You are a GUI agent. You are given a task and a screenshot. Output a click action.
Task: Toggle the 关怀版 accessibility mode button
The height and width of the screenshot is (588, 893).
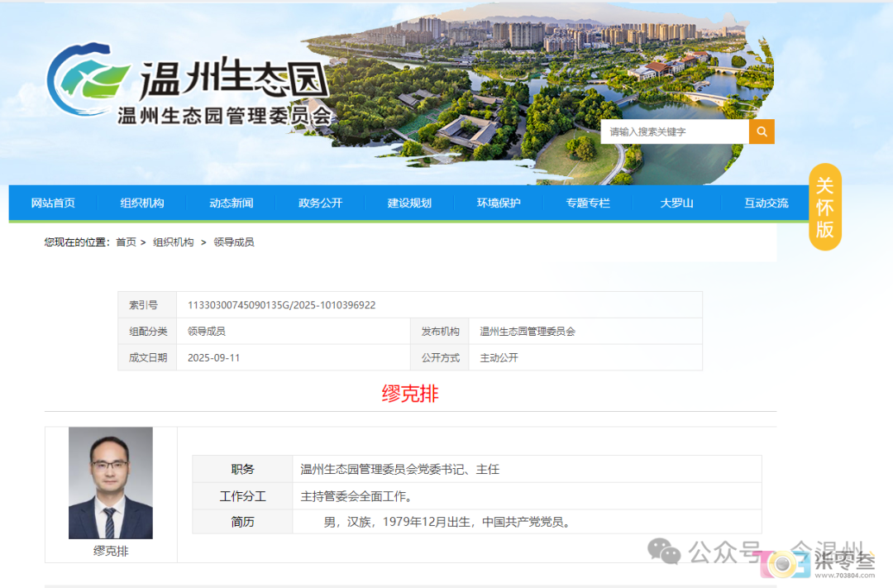click(824, 207)
